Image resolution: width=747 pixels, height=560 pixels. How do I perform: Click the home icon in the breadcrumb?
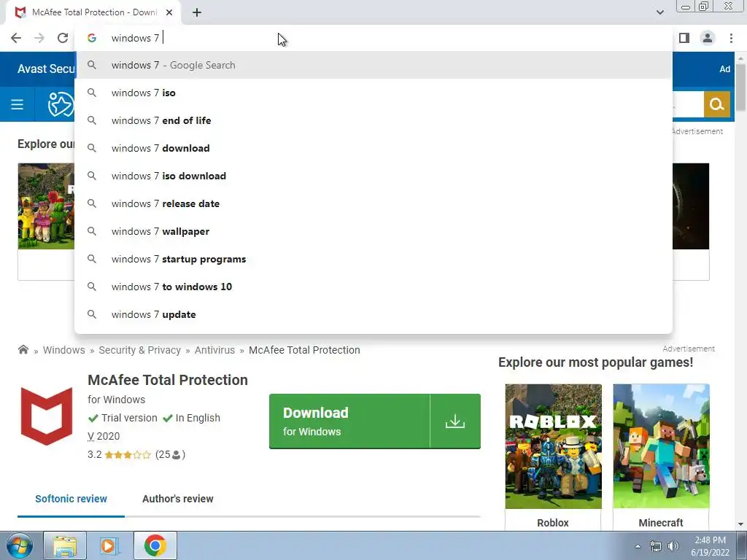tap(23, 349)
